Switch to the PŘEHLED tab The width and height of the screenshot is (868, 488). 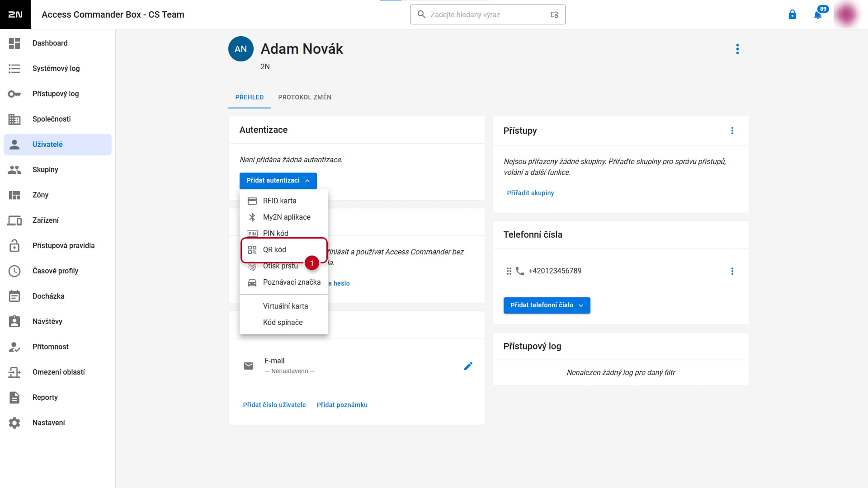pos(250,97)
